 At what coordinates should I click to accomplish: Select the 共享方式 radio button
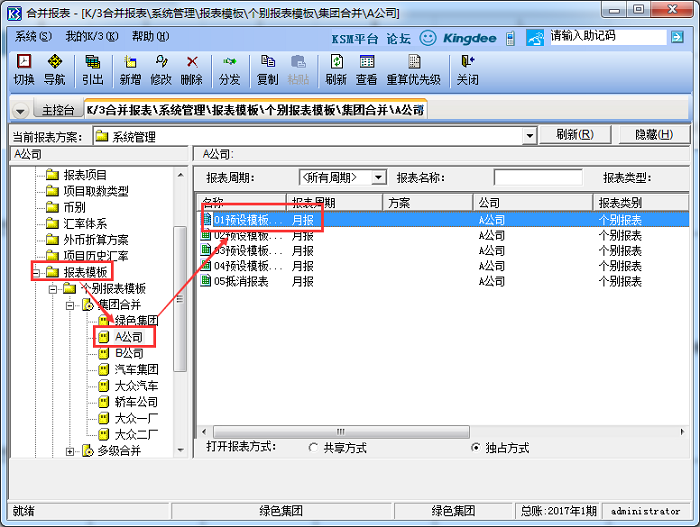pyautogui.click(x=314, y=448)
